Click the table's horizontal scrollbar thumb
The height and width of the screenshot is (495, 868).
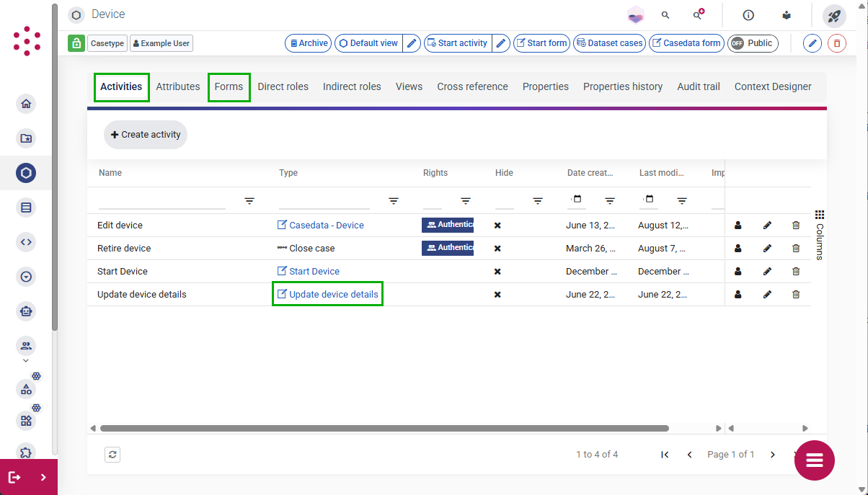[x=384, y=428]
